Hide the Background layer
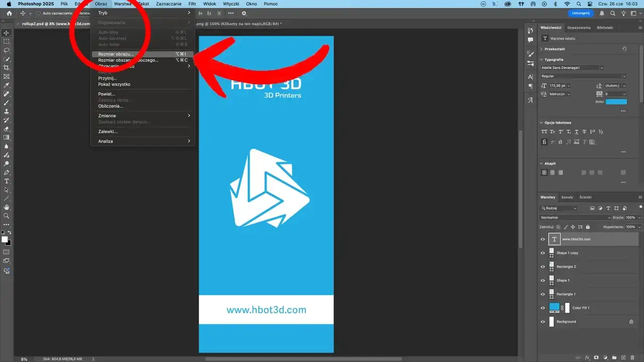 point(542,321)
